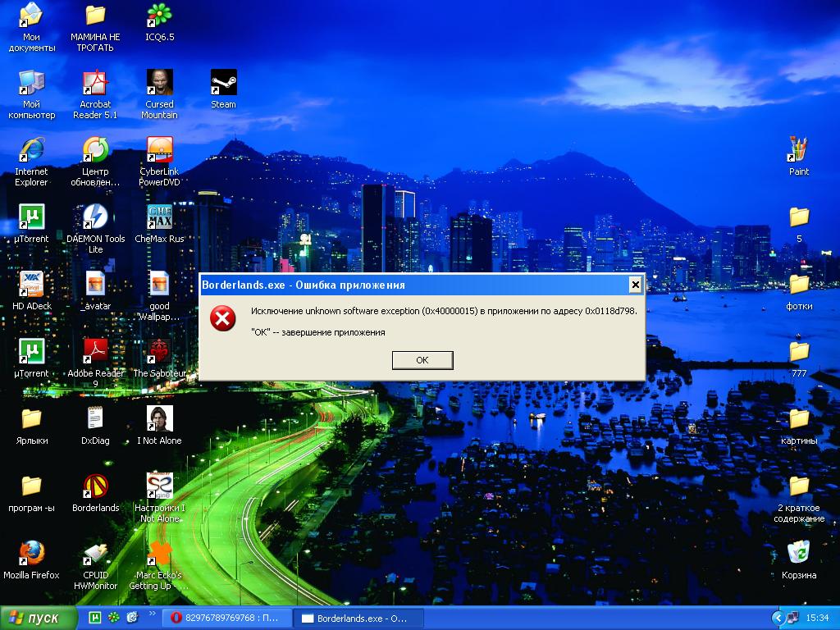Click network icon in system tray
The image size is (840, 630).
click(x=792, y=619)
